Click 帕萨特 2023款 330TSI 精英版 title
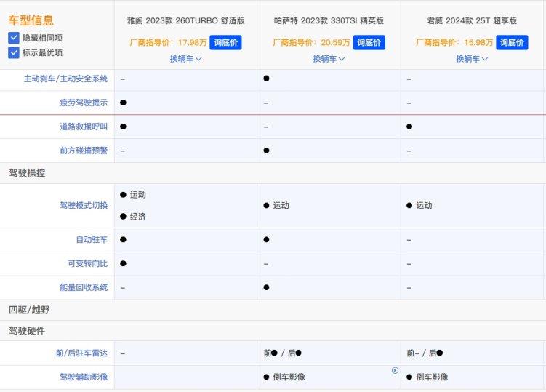The height and width of the screenshot is (392, 546). [329, 20]
